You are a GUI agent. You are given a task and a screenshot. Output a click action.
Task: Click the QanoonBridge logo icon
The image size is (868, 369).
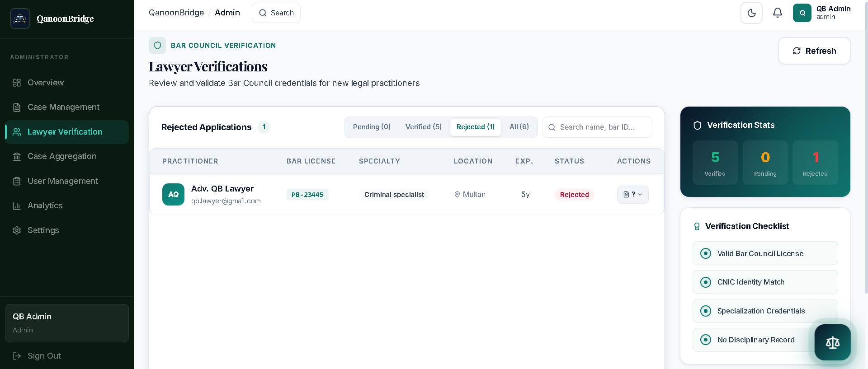tap(20, 19)
